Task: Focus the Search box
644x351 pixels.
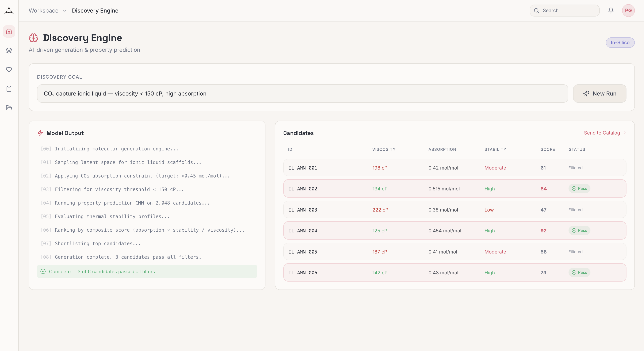Action: (x=568, y=11)
